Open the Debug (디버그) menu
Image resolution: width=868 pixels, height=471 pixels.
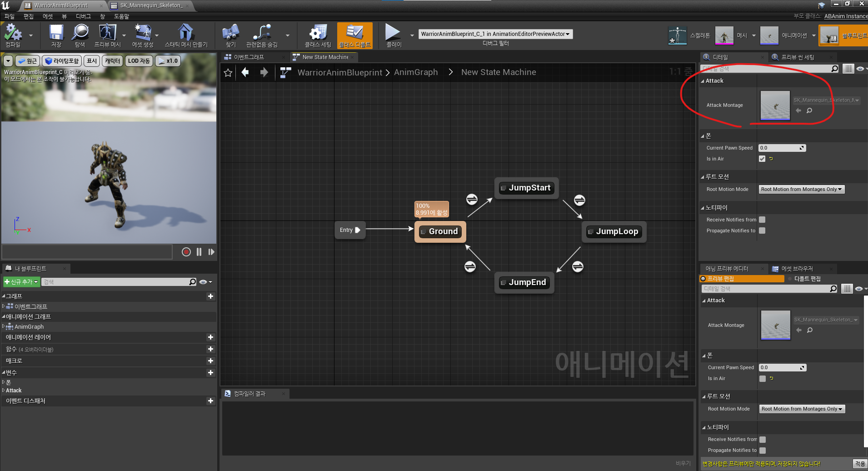[x=83, y=16]
